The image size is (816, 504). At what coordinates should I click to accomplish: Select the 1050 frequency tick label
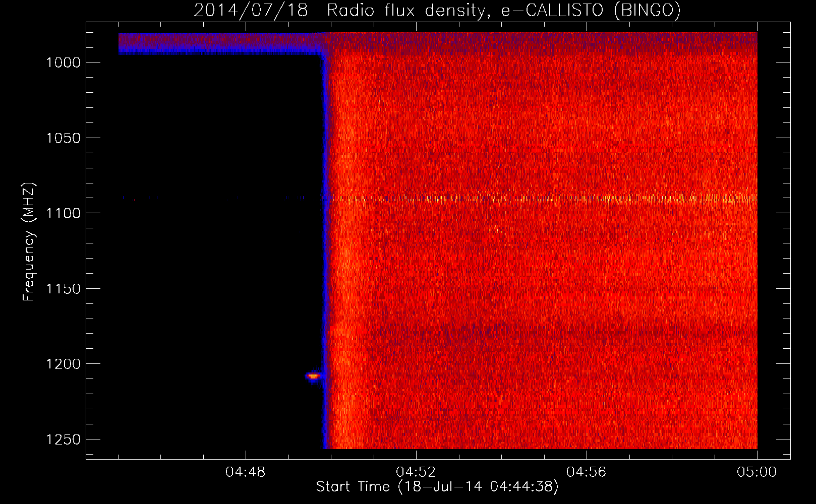pos(63,138)
